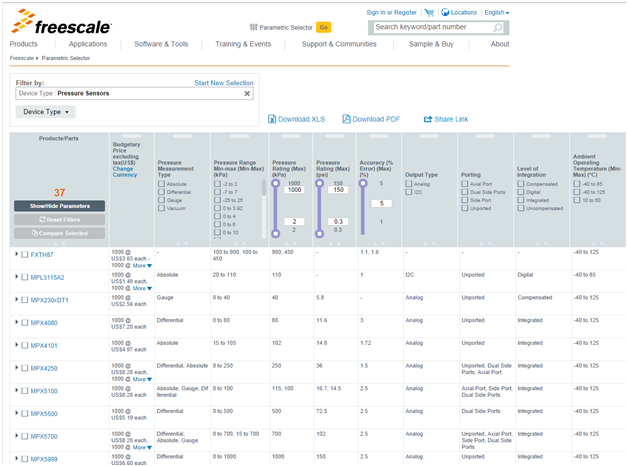This screenshot has height=467, width=628.
Task: Click the Download XLS file icon
Action: (x=272, y=119)
